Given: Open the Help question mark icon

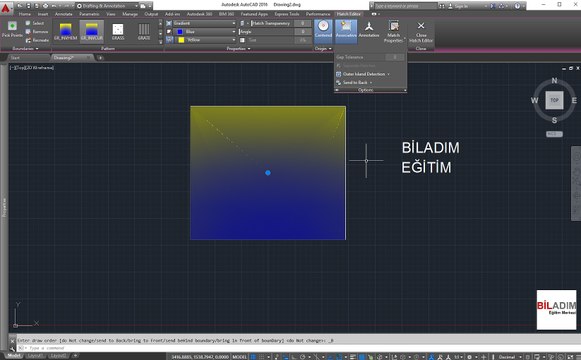Looking at the screenshot, I should point(517,6).
